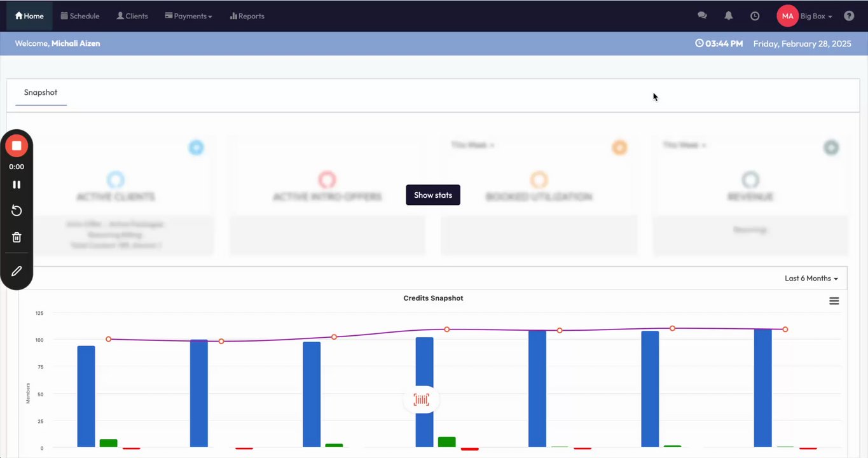Viewport: 868px width, 458px height.
Task: Open the chat messages icon
Action: [702, 16]
